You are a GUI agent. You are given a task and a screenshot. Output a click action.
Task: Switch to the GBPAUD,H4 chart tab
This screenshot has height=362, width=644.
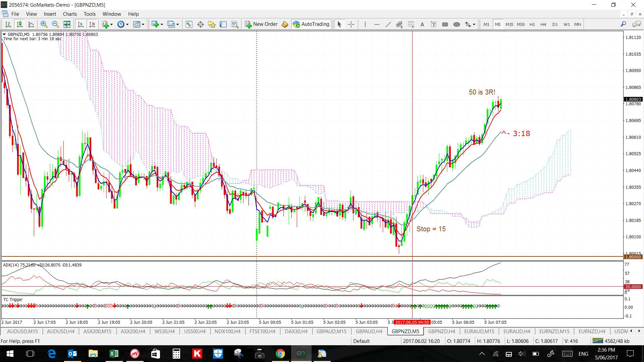369,331
